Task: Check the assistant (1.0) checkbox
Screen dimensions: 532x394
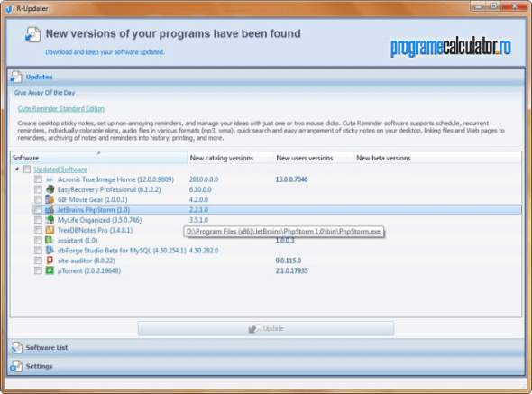Action: coord(38,240)
